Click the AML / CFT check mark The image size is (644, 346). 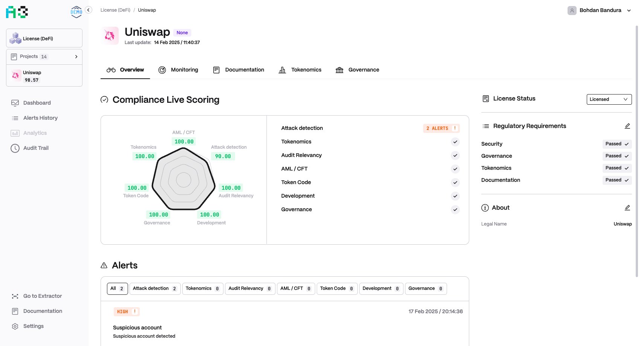point(455,169)
